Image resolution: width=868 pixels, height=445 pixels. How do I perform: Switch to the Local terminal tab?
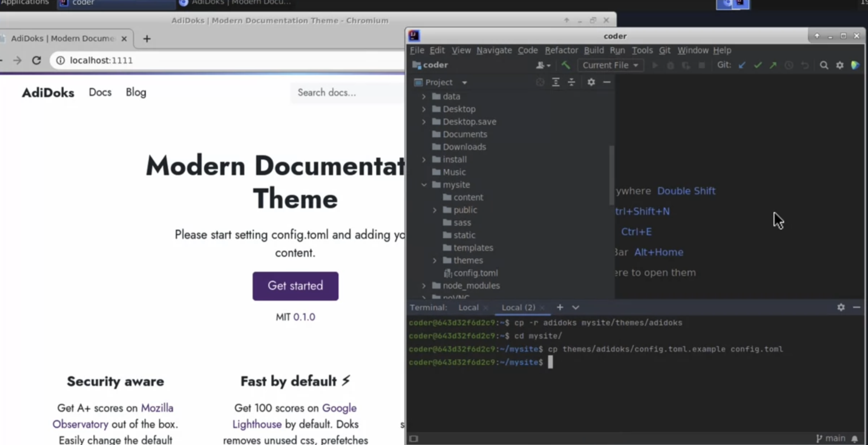[x=469, y=307]
